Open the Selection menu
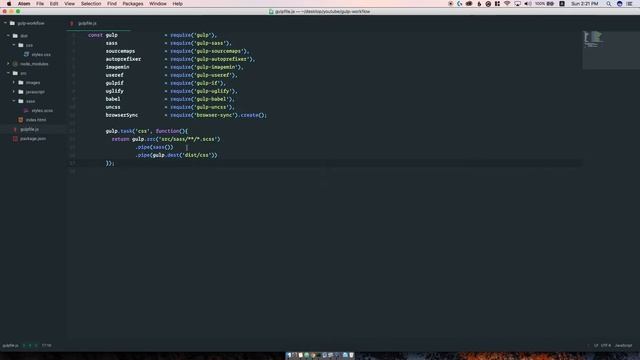The image size is (640, 360). 91,4
